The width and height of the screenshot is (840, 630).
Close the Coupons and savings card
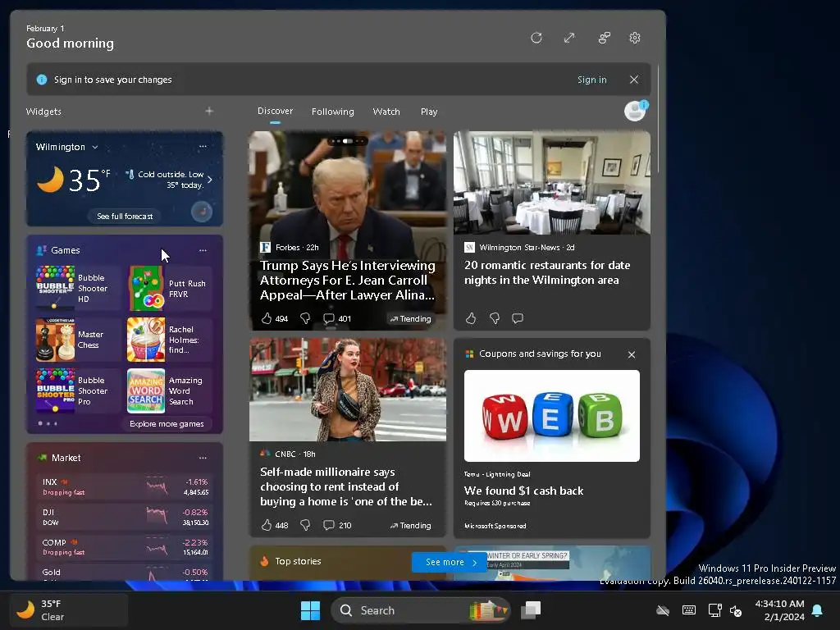pos(632,354)
